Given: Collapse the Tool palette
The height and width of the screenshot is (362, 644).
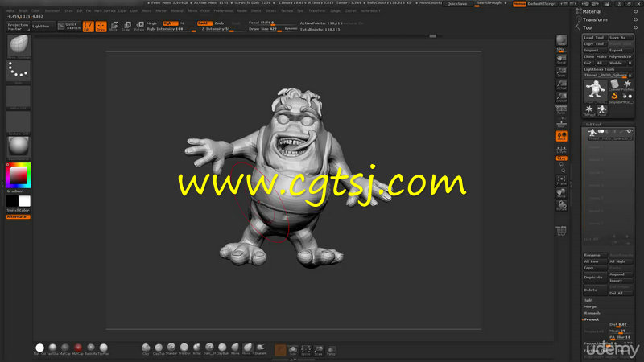Looking at the screenshot, I should pyautogui.click(x=588, y=27).
